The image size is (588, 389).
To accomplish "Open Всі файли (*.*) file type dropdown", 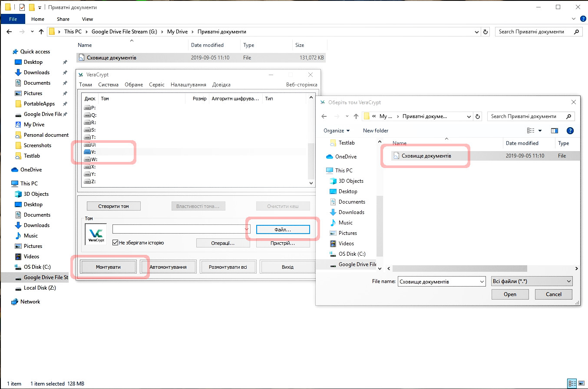I will point(532,282).
